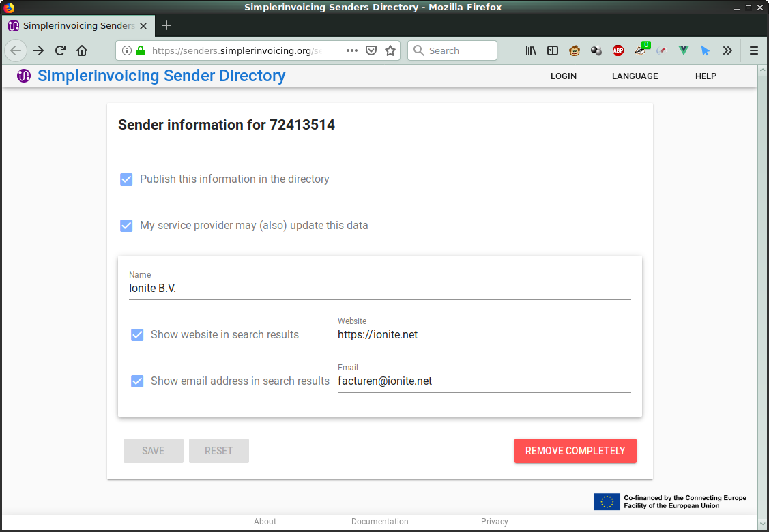Click the green padlock security icon

141,50
